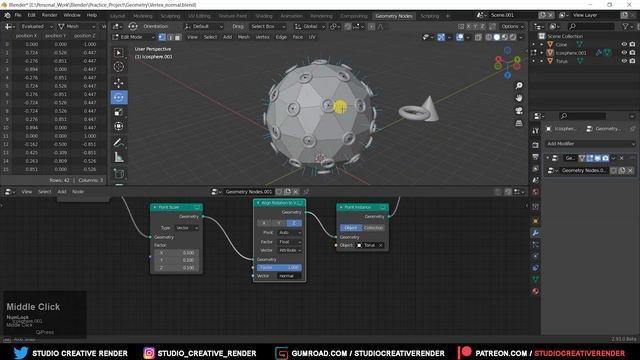Open the File menu

click(x=18, y=15)
